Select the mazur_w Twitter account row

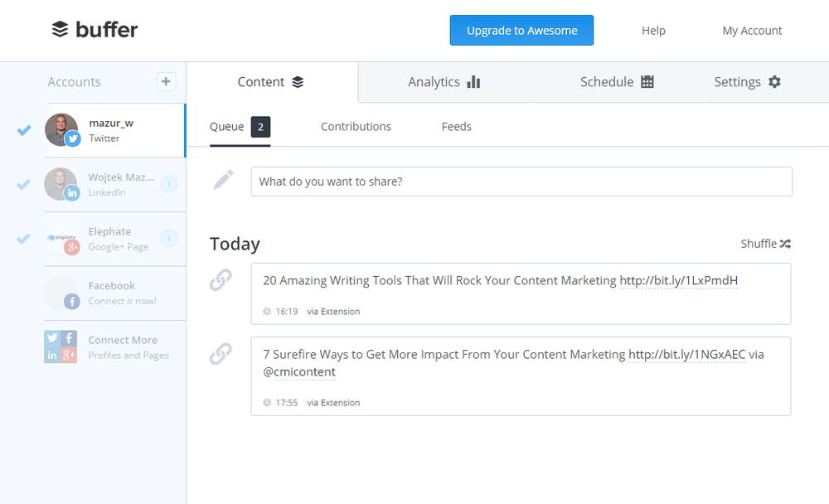point(115,130)
